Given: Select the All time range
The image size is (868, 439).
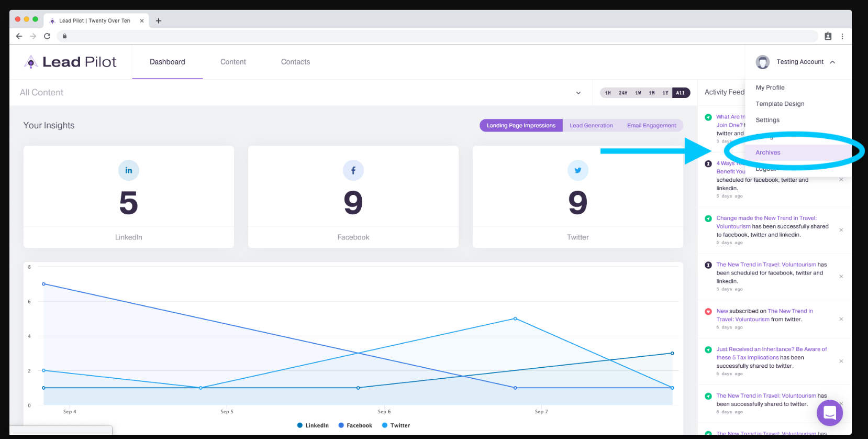Looking at the screenshot, I should (681, 93).
